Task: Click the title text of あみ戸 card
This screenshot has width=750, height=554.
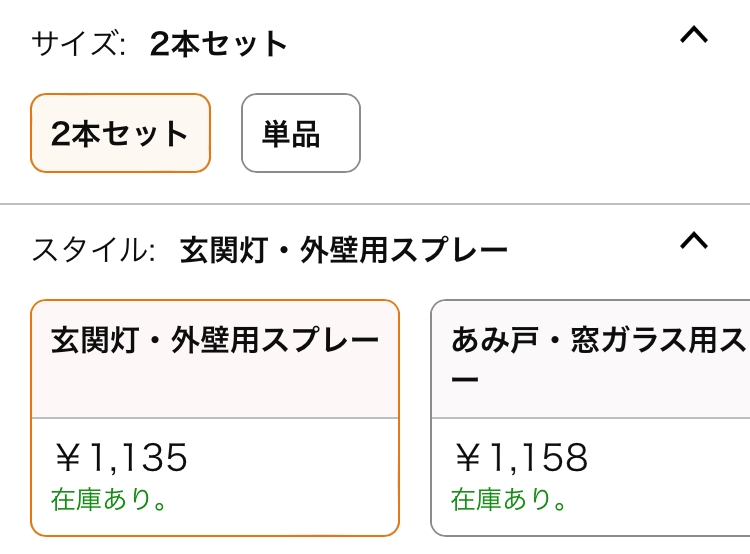Action: (600, 354)
